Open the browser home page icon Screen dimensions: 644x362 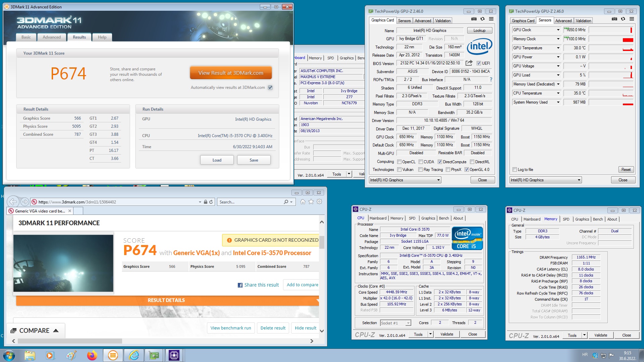(303, 201)
